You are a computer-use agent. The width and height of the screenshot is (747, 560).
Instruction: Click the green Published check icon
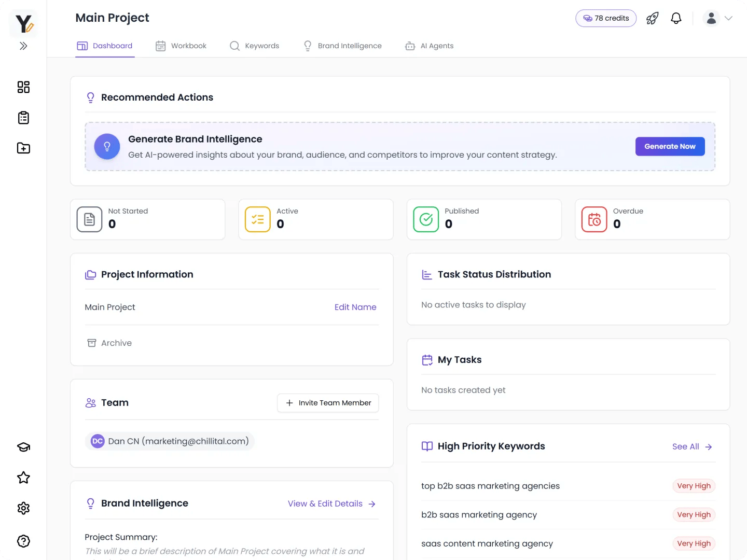[425, 219]
